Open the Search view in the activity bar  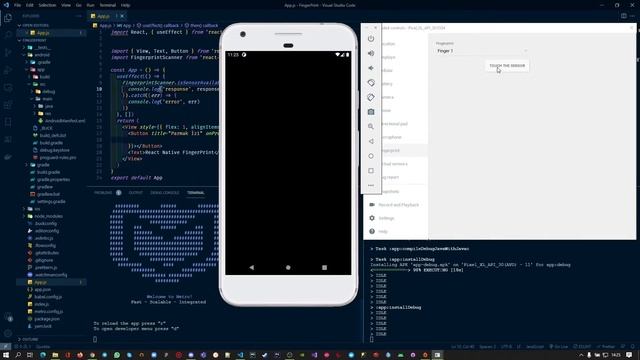[x=8, y=35]
